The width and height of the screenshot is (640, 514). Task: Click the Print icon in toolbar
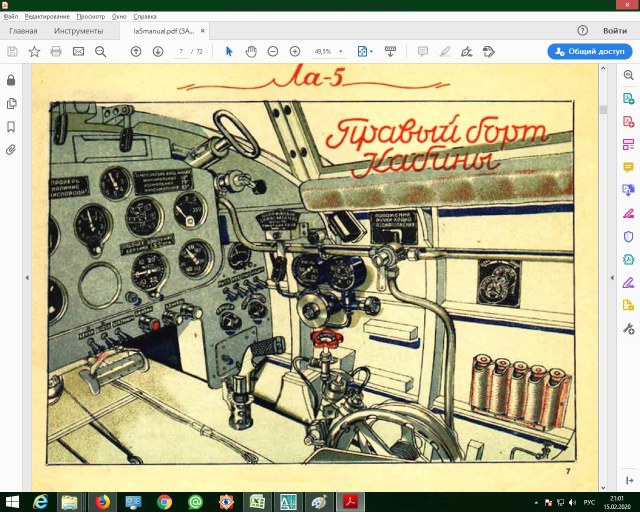click(x=56, y=51)
